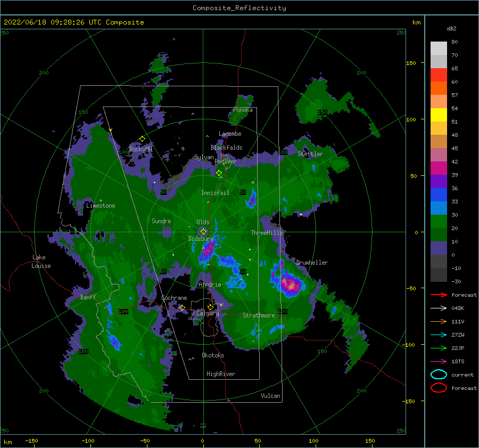The width and height of the screenshot is (479, 448).
Task: Click the purple storm cell south of Didsbury
Action: [x=208, y=251]
